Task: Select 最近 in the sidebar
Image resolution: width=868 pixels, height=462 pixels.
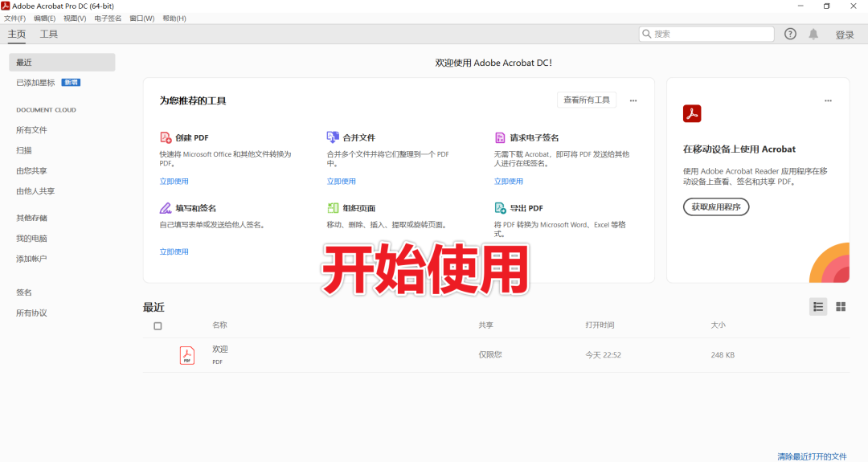Action: click(62, 63)
